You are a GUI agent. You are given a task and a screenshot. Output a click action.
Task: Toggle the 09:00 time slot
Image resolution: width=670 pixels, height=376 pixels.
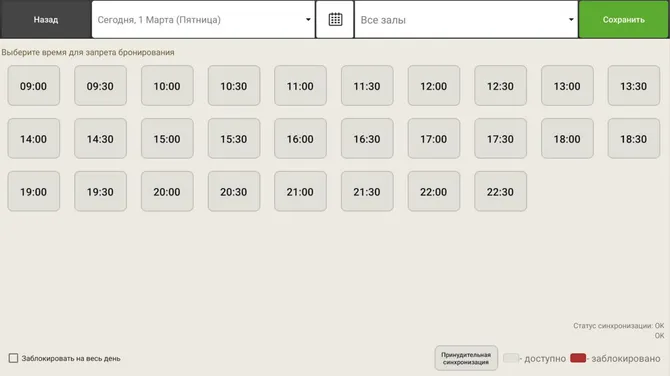coord(34,86)
